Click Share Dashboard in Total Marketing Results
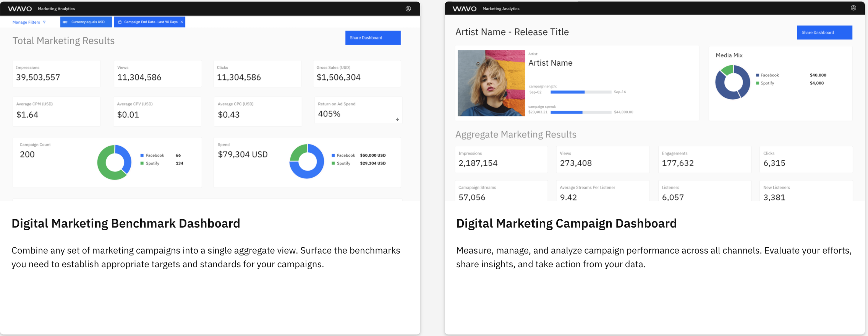The image size is (868, 336). [373, 38]
